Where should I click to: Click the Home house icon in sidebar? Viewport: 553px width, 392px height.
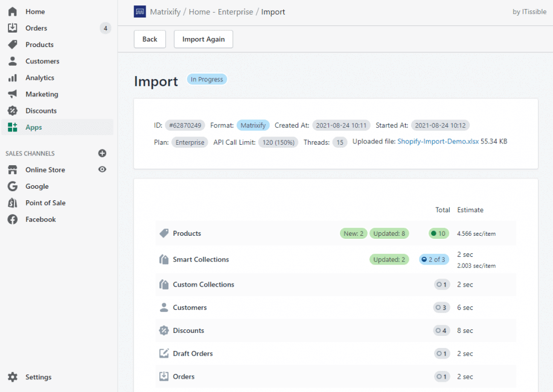12,11
